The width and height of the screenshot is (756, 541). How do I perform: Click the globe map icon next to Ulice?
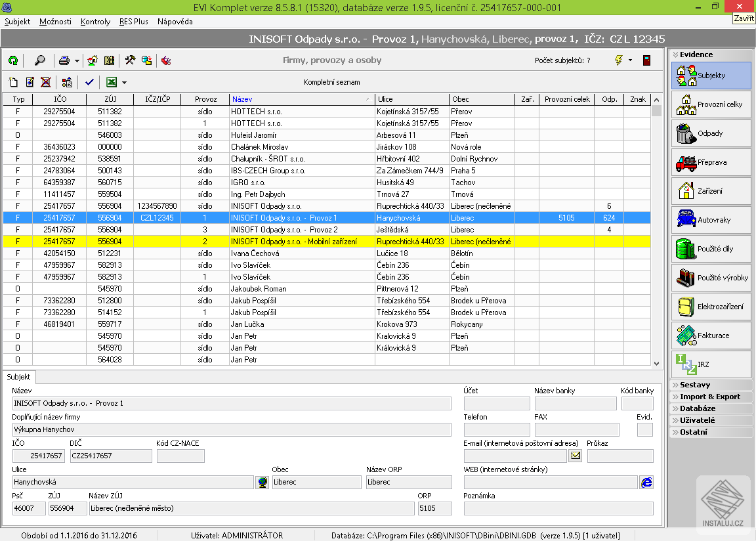(x=262, y=482)
